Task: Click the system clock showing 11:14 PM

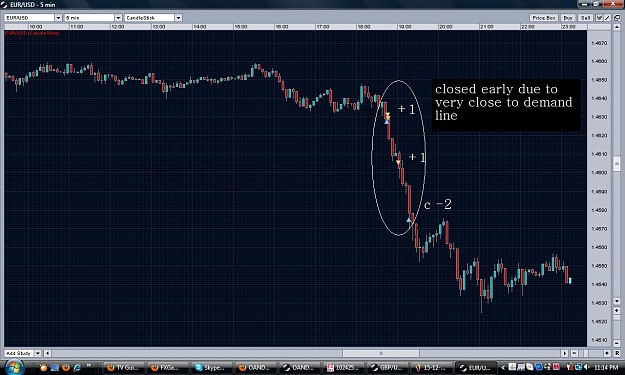Action: 605,367
